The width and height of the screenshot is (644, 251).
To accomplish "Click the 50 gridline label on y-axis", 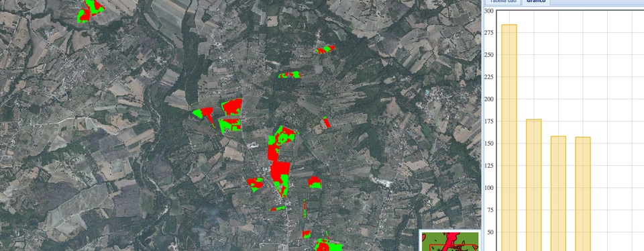I will pos(490,232).
